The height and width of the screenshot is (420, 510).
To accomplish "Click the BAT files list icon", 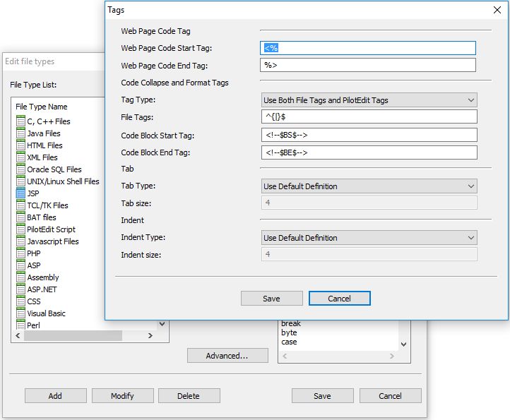I will [x=20, y=217].
